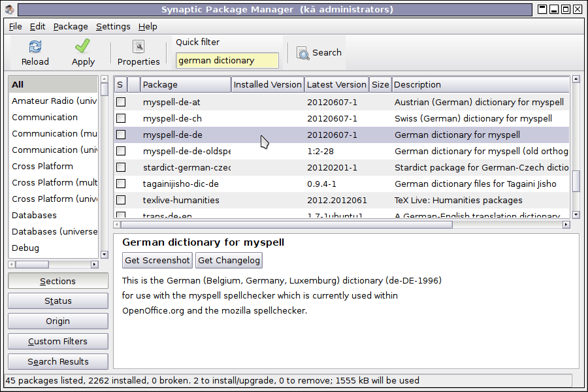
Task: Toggle checkbox for myspell-de-at
Action: (121, 102)
